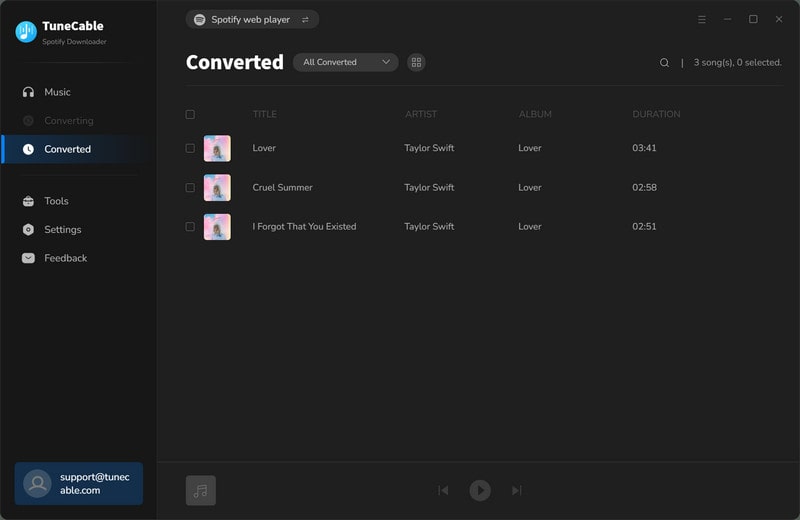
Task: Click the swap source arrows icon
Action: [305, 19]
